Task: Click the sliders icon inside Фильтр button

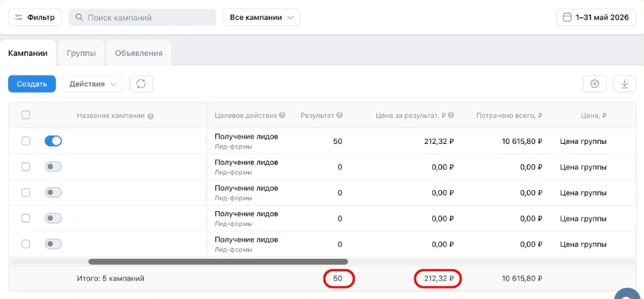Action: tap(19, 18)
